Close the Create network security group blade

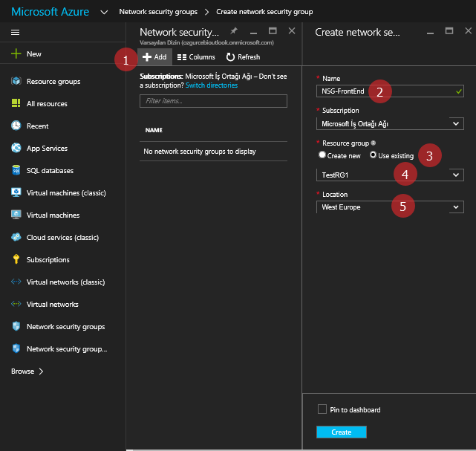point(469,30)
